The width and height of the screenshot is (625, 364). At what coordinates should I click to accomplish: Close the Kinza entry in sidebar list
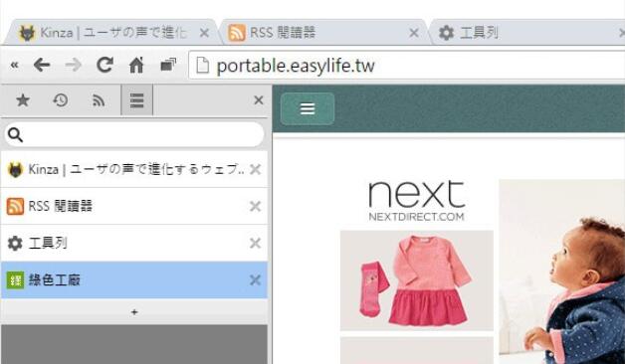[x=255, y=169]
